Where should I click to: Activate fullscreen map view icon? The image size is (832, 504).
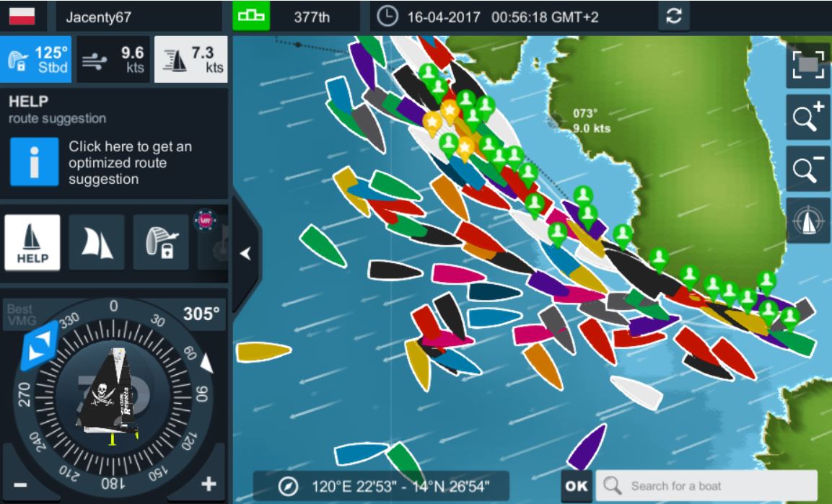pyautogui.click(x=807, y=65)
